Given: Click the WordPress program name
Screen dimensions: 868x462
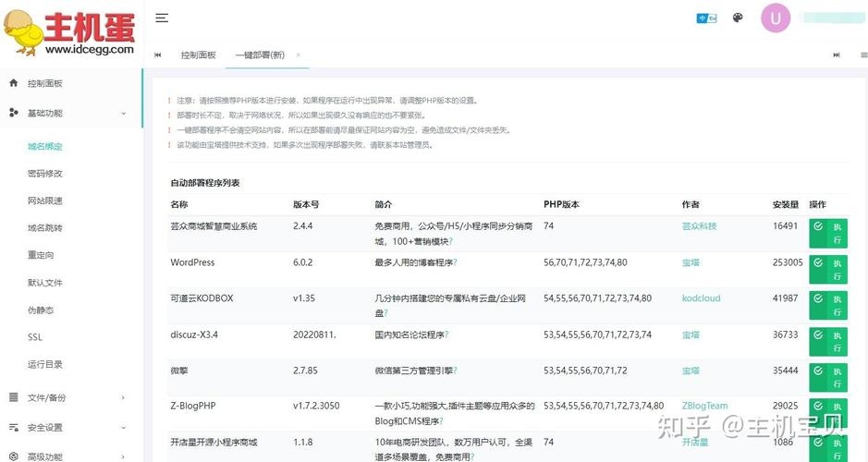Looking at the screenshot, I should tap(192, 262).
